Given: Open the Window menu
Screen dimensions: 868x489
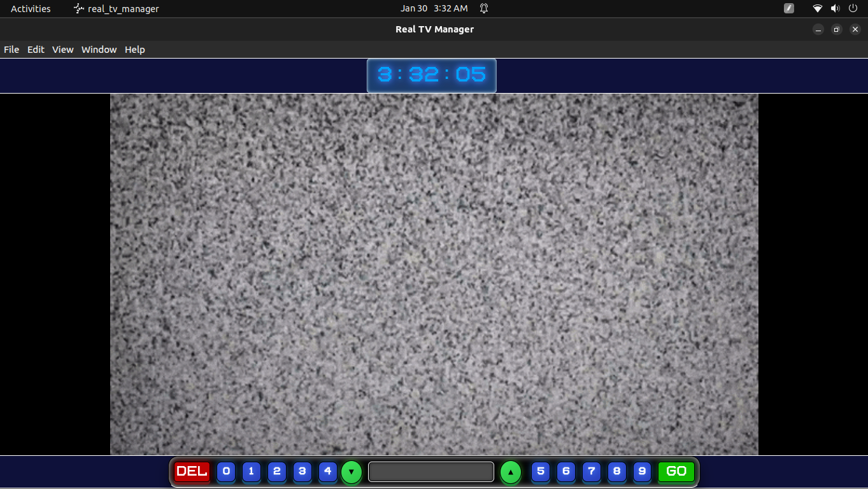Looking at the screenshot, I should click(x=99, y=50).
